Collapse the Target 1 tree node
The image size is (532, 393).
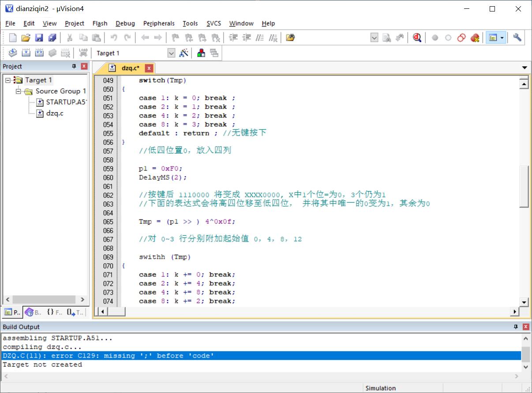coord(8,80)
